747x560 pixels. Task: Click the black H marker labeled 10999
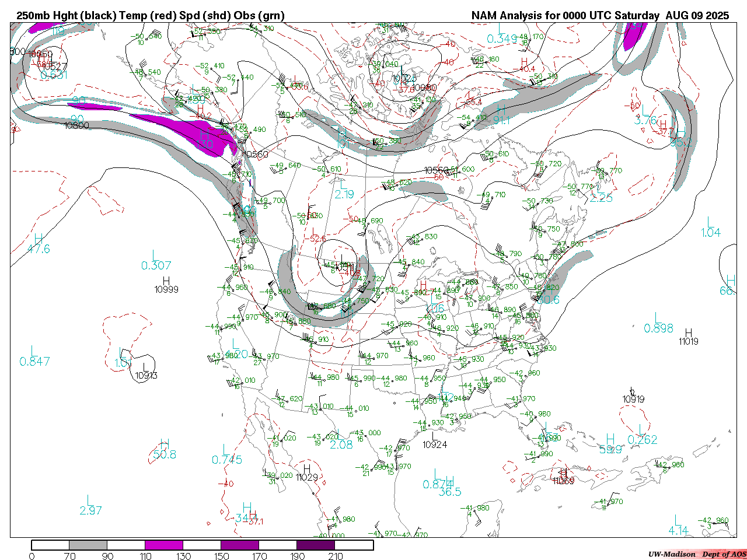[166, 281]
